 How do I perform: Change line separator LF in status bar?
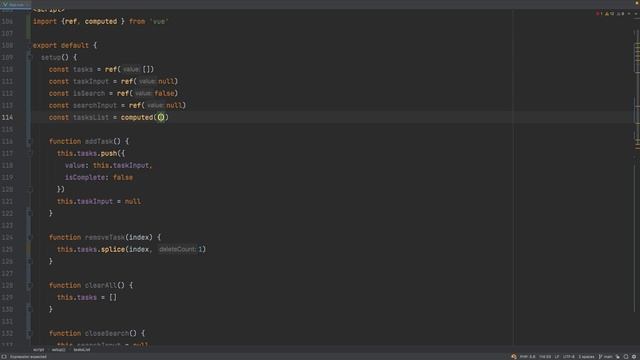pyautogui.click(x=556, y=356)
